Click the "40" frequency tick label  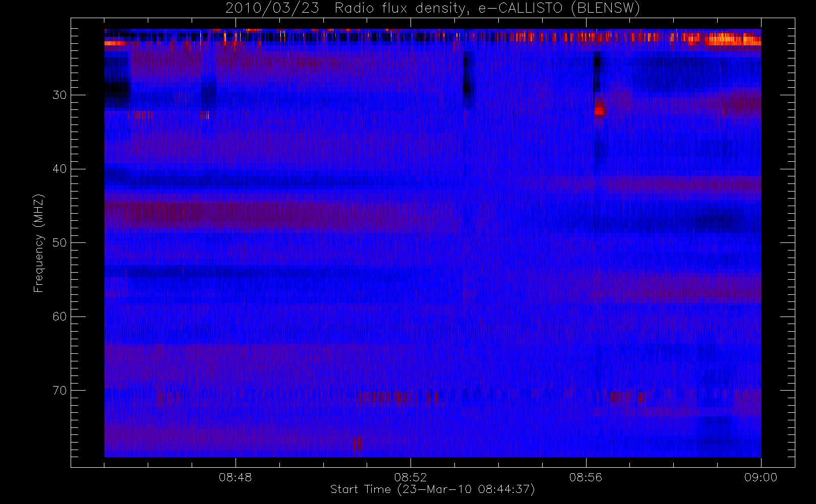click(x=60, y=169)
